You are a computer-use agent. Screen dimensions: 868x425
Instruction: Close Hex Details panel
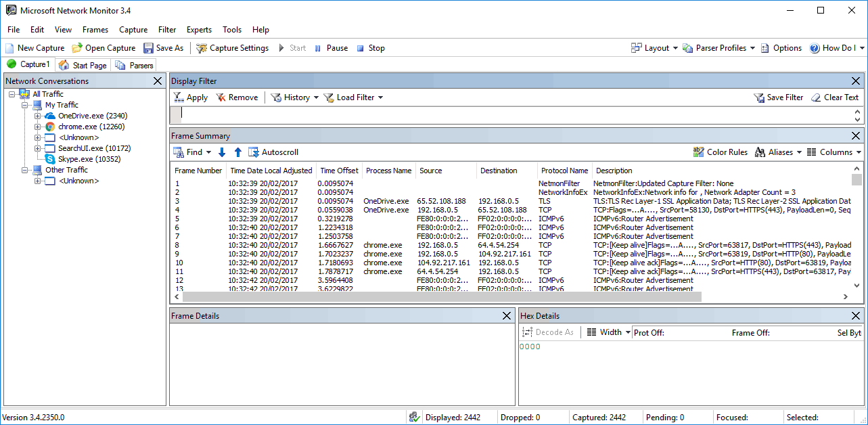coord(856,316)
